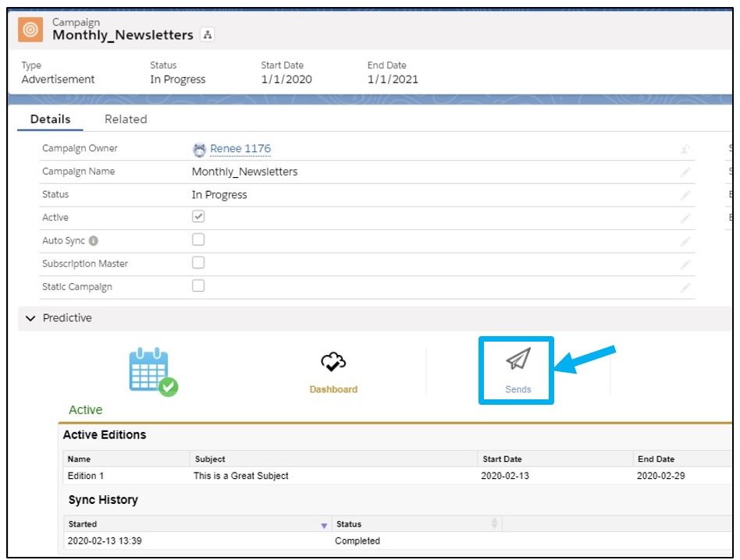Click the Auto Sync info icon
The width and height of the screenshot is (740, 560).
(x=94, y=241)
